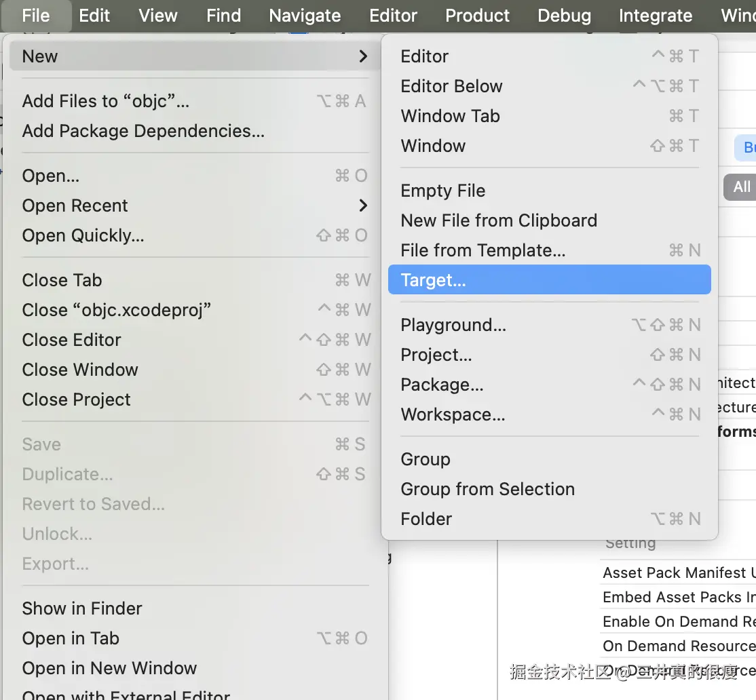Create a new Playground…
Viewport: 756px width, 700px height.
(x=453, y=325)
